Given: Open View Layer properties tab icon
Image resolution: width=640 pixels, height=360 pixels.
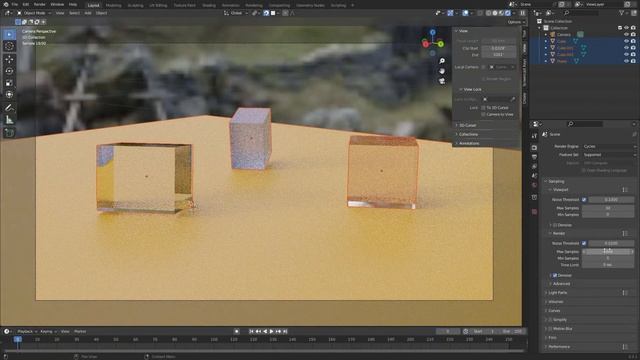Looking at the screenshot, I should coord(534,167).
